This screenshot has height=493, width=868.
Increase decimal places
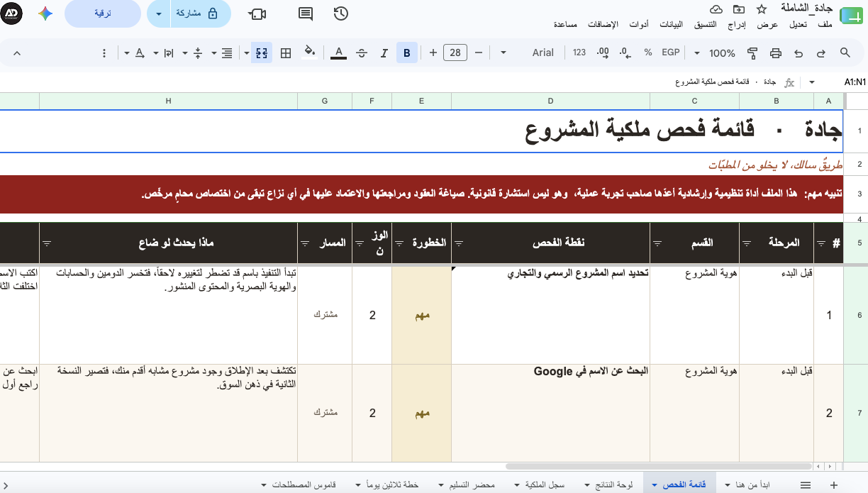[603, 52]
